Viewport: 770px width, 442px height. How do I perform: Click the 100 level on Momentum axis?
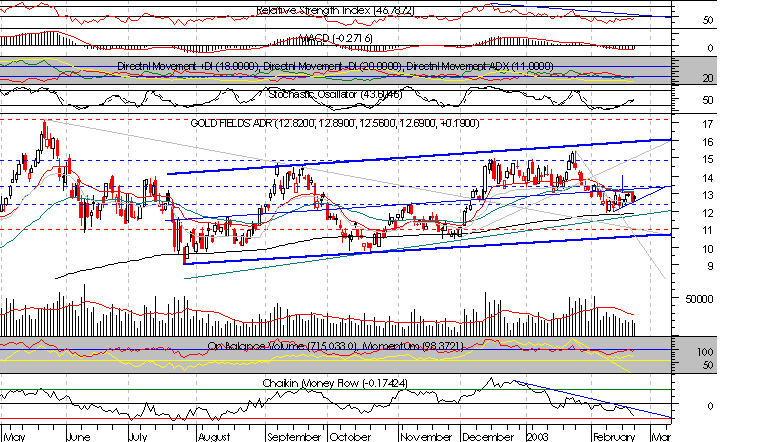(705, 352)
